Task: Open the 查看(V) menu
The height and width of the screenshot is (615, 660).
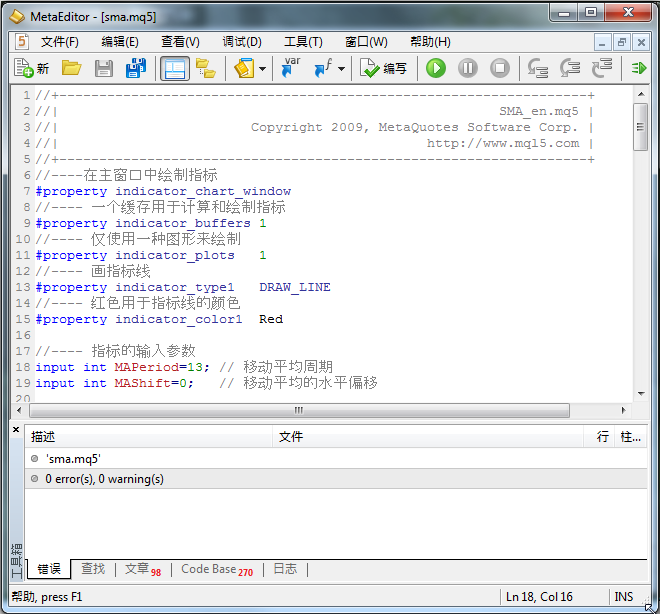Action: click(181, 42)
